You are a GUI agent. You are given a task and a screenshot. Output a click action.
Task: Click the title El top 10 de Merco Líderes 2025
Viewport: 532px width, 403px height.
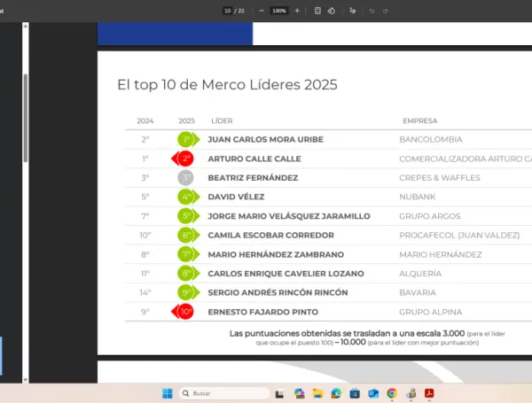[227, 85]
